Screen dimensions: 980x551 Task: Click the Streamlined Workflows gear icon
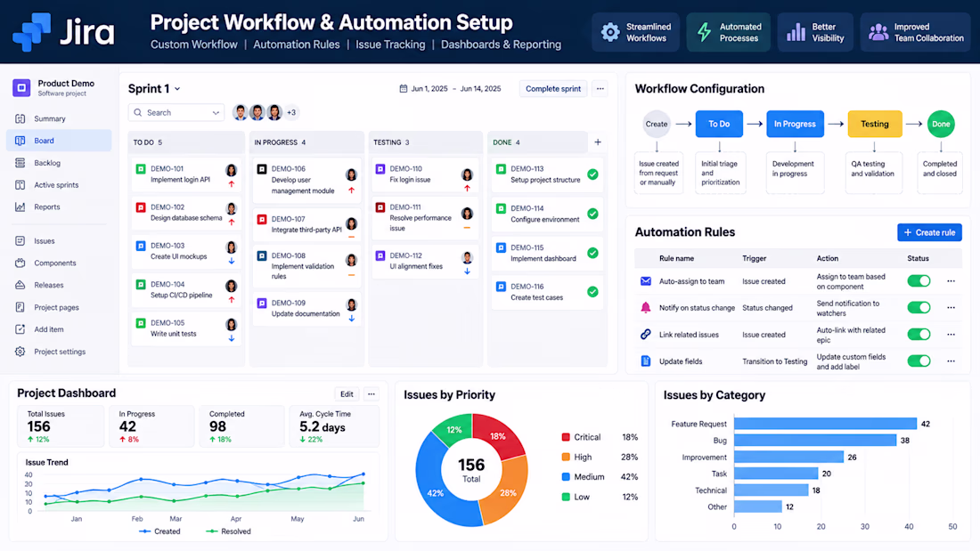[x=610, y=32]
